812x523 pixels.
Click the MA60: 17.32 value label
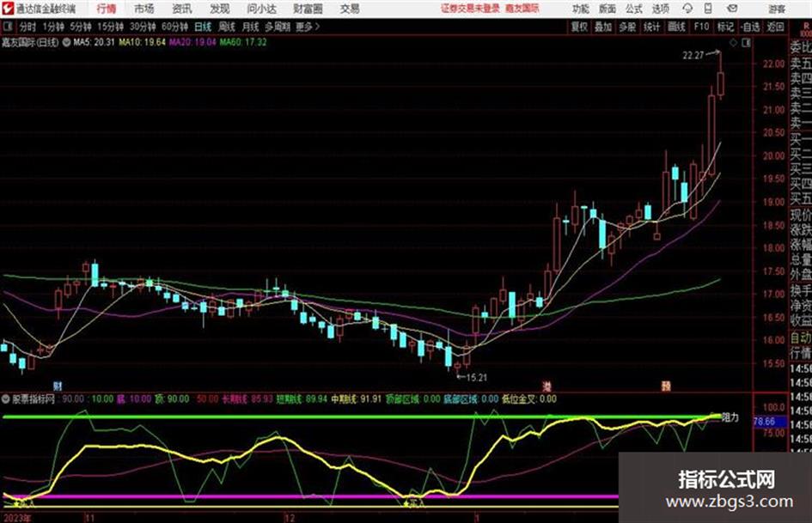tap(243, 42)
